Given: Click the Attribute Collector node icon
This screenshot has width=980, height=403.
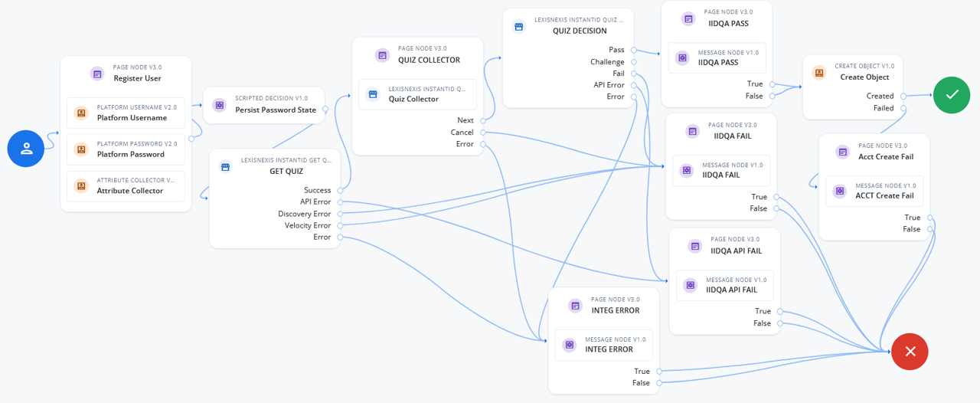Looking at the screenshot, I should (80, 186).
